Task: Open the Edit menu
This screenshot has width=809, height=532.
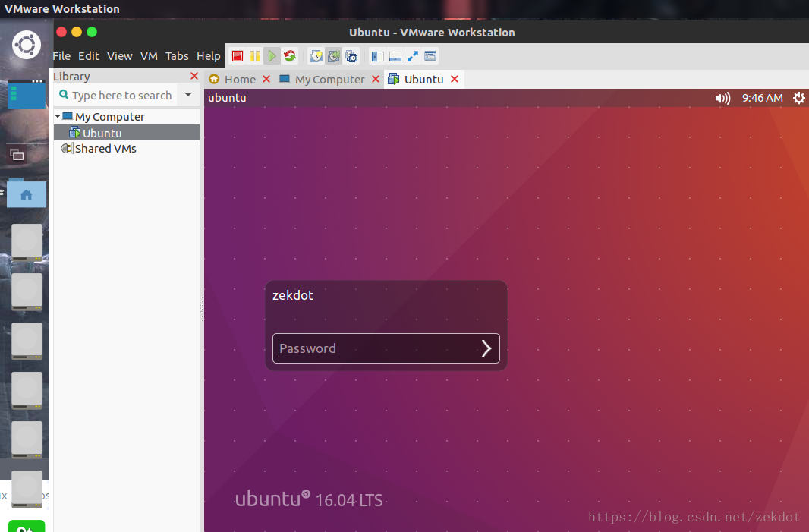Action: [89, 56]
